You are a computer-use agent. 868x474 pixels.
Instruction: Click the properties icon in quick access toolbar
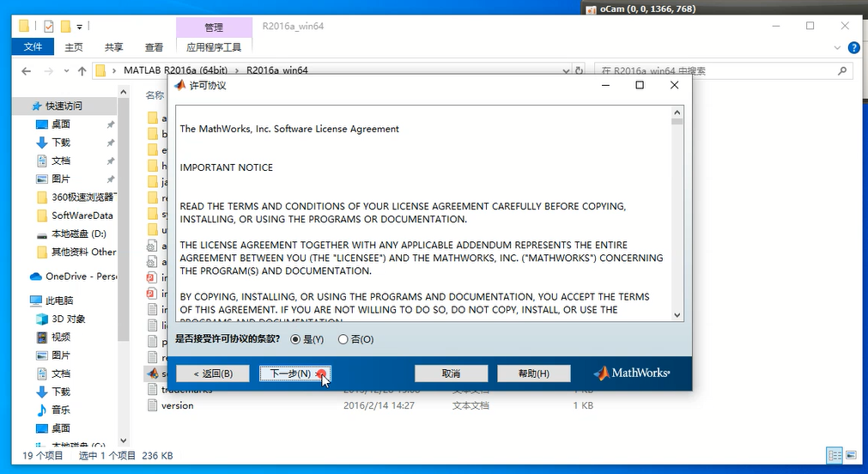pyautogui.click(x=49, y=26)
